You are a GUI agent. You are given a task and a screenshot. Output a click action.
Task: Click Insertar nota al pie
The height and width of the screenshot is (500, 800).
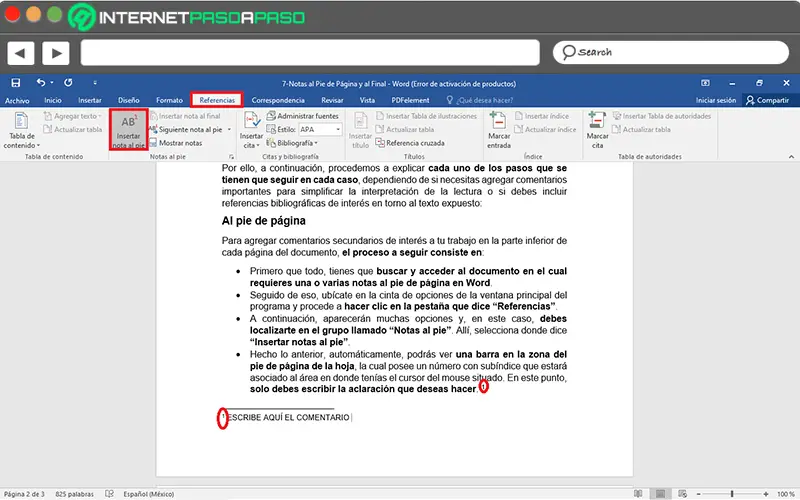(x=128, y=130)
